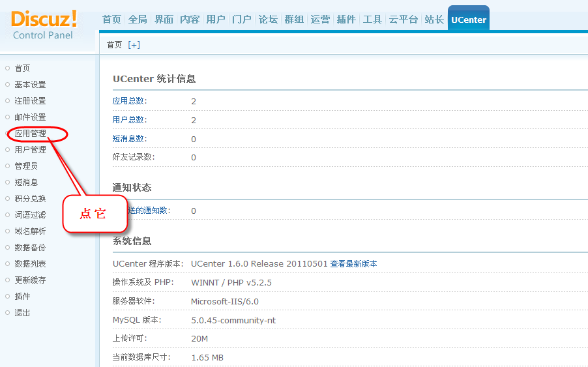Open 应用管理 in the sidebar
The height and width of the screenshot is (367, 588).
(30, 134)
